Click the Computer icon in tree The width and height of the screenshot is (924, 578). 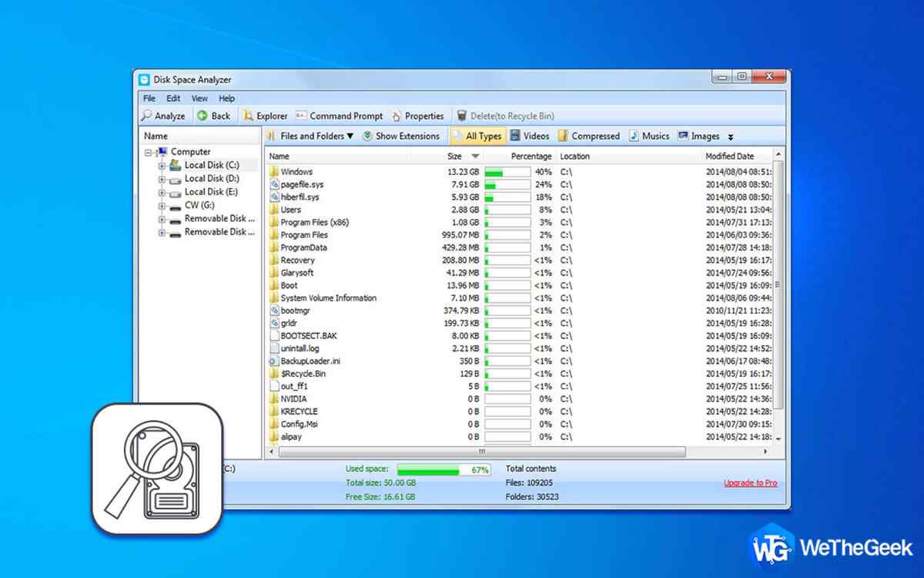pyautogui.click(x=162, y=152)
